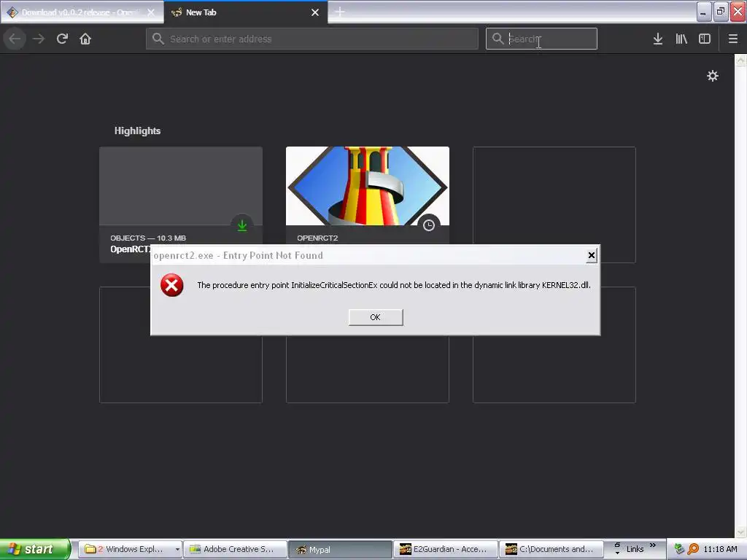Click the green download badge on OBJECTS tile

(x=242, y=225)
